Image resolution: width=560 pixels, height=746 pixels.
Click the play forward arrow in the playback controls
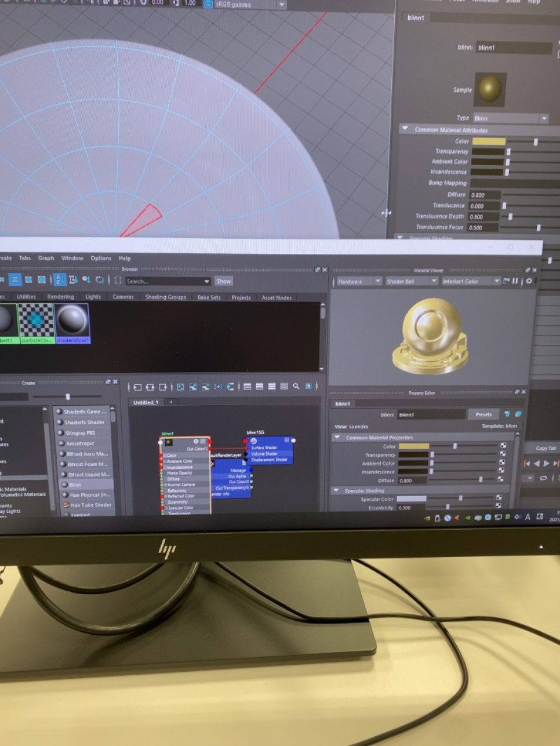(x=547, y=463)
